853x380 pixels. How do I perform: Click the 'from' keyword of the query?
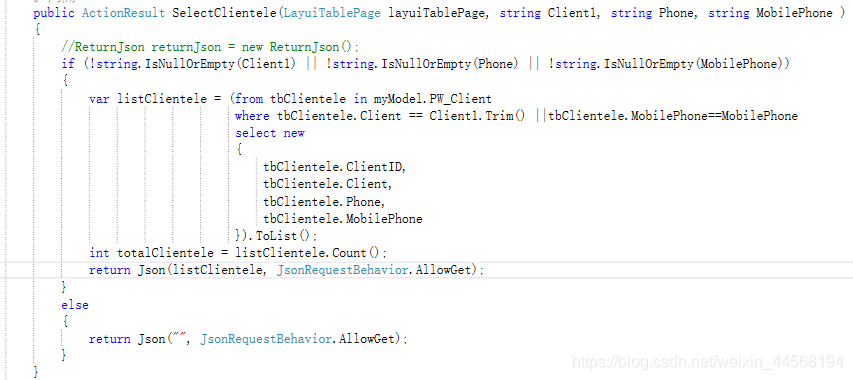click(250, 99)
